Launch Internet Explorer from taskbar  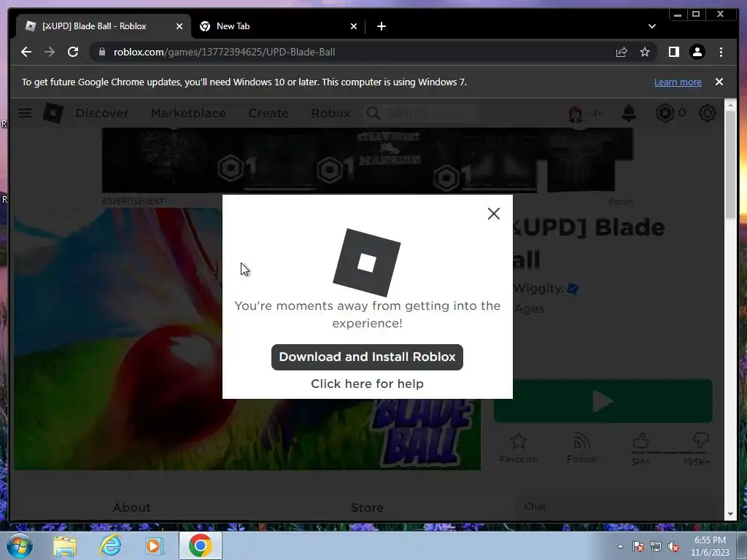110,545
